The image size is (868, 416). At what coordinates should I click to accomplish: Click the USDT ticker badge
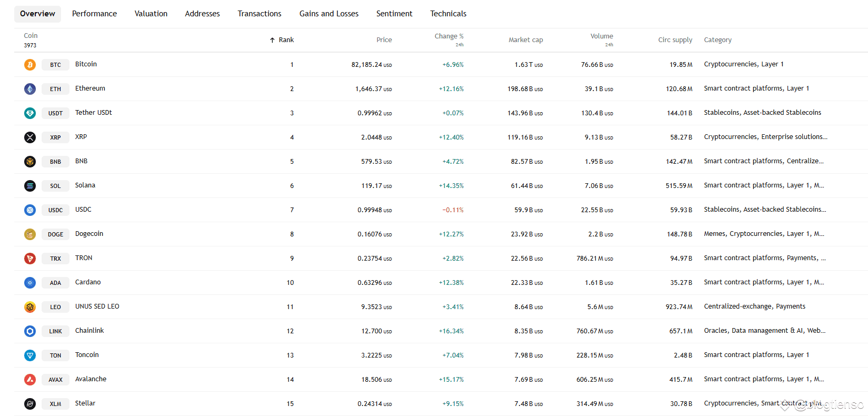[x=55, y=113]
